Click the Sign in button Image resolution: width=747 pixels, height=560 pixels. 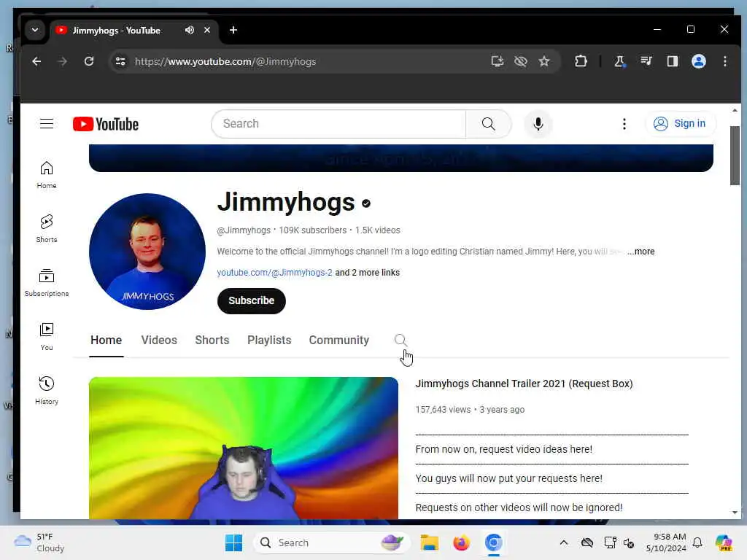(681, 124)
